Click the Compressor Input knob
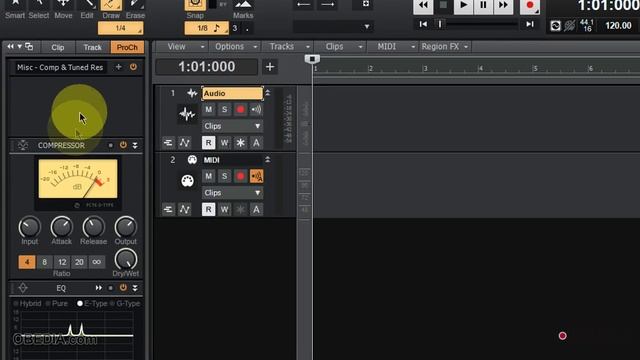 [x=29, y=227]
